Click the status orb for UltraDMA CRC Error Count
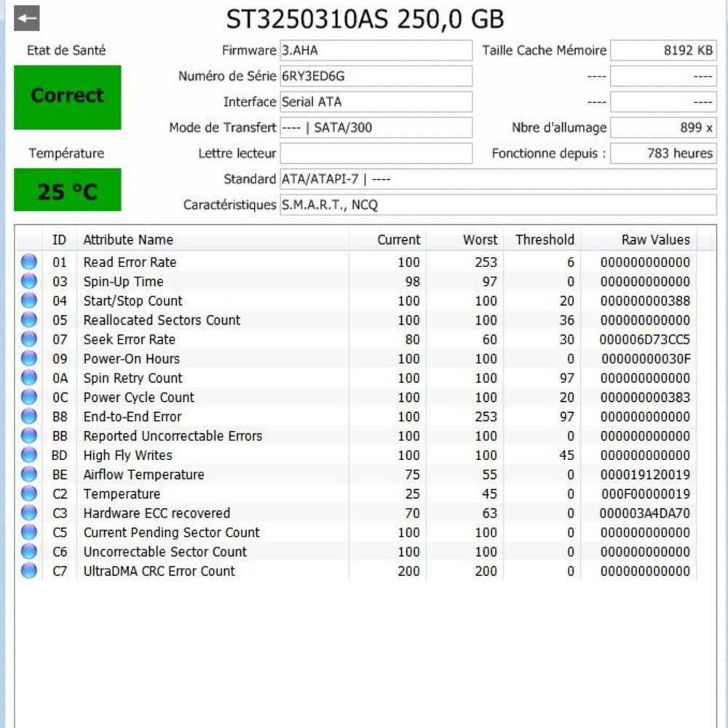Viewport: 728px width, 728px height. [x=29, y=571]
